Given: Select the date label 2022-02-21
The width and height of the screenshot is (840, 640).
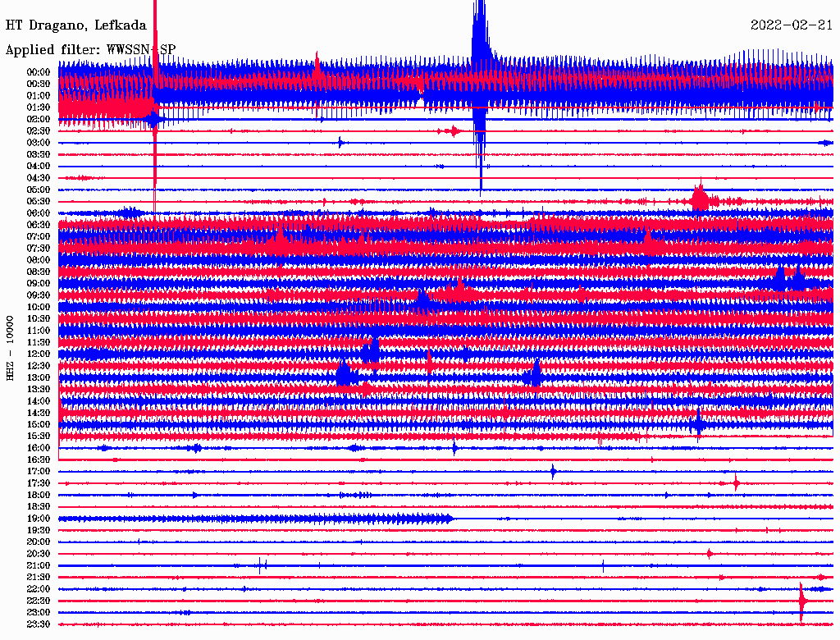Looking at the screenshot, I should (x=791, y=25).
